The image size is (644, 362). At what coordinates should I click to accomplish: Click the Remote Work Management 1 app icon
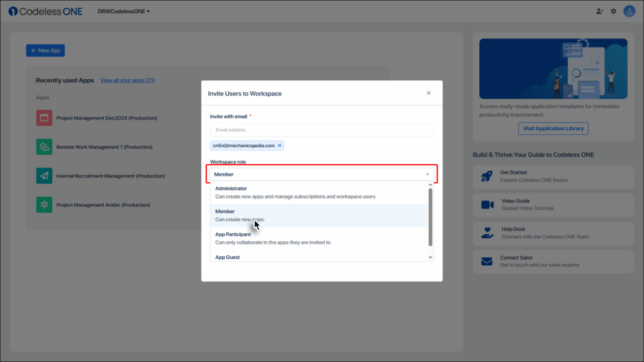click(44, 147)
